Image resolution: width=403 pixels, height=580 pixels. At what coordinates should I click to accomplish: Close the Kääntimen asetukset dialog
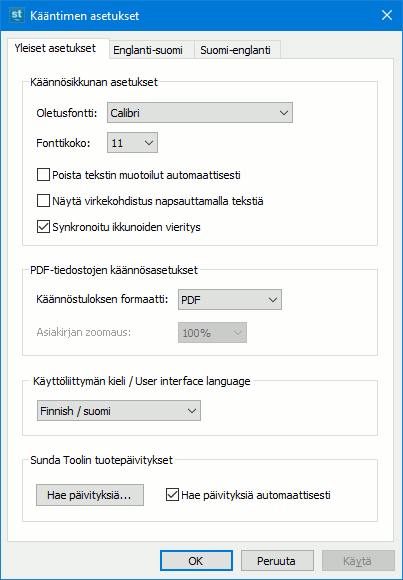tap(387, 16)
